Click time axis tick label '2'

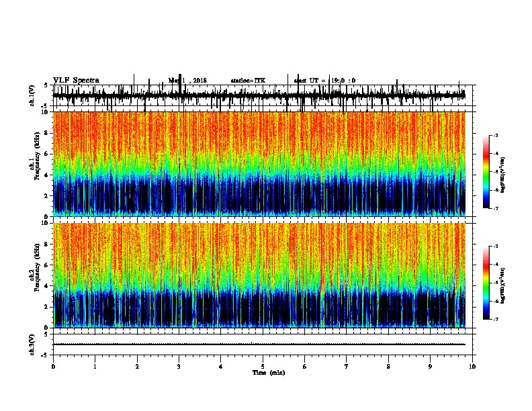coord(137,367)
